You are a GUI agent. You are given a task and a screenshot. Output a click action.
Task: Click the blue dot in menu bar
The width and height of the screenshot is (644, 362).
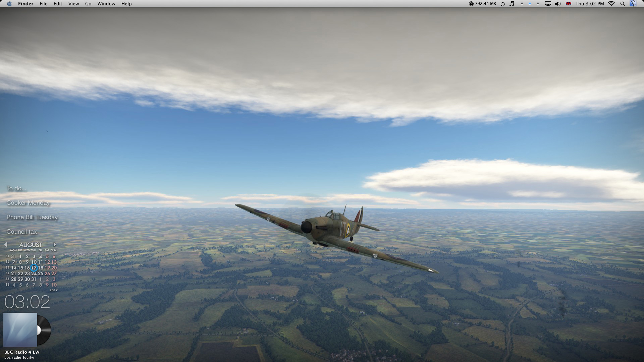530,4
